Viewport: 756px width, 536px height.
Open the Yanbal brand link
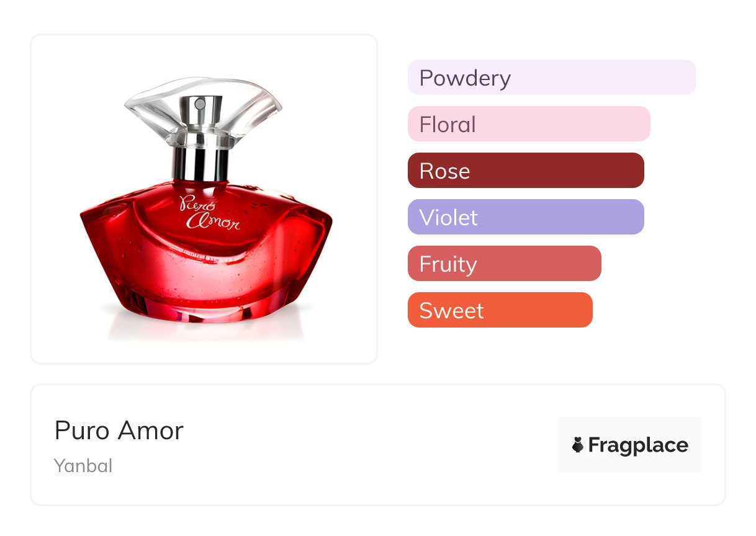pos(83,466)
